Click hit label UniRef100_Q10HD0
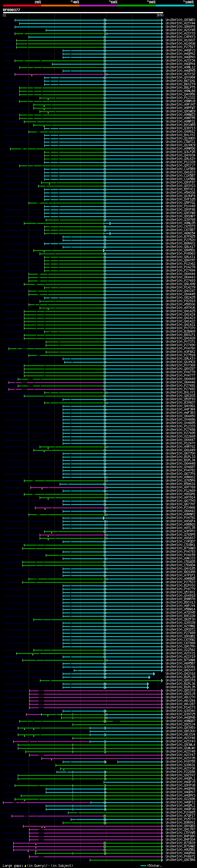 click(180, 139)
